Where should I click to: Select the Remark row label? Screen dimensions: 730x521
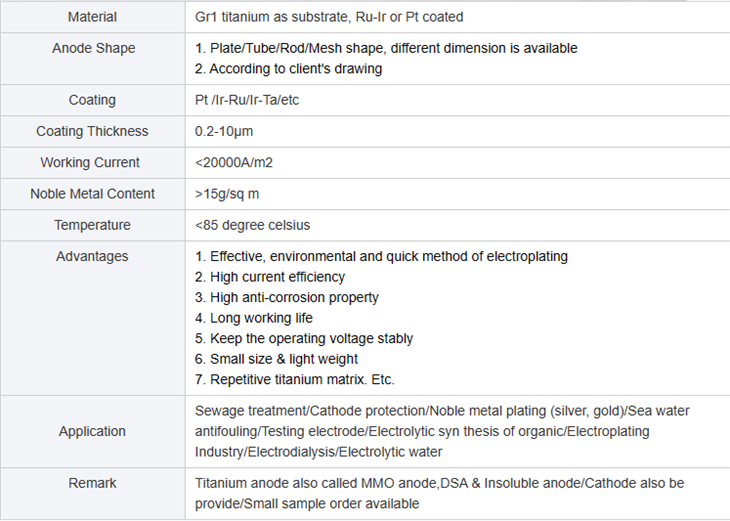point(92,483)
